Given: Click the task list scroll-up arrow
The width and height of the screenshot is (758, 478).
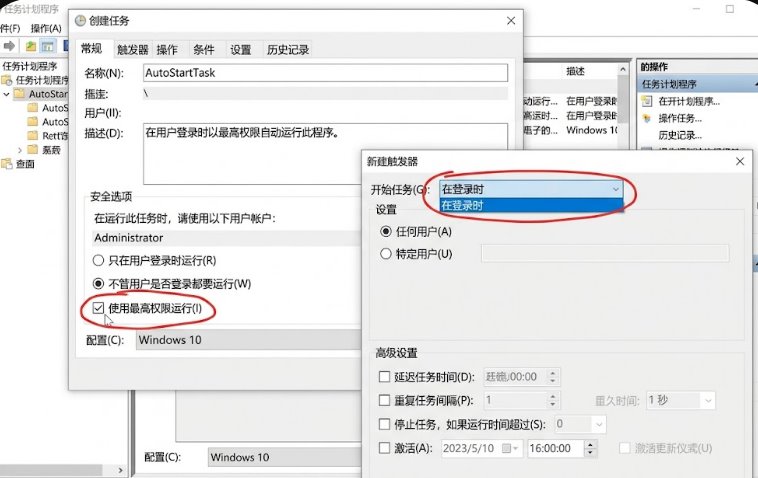Looking at the screenshot, I should [623, 70].
